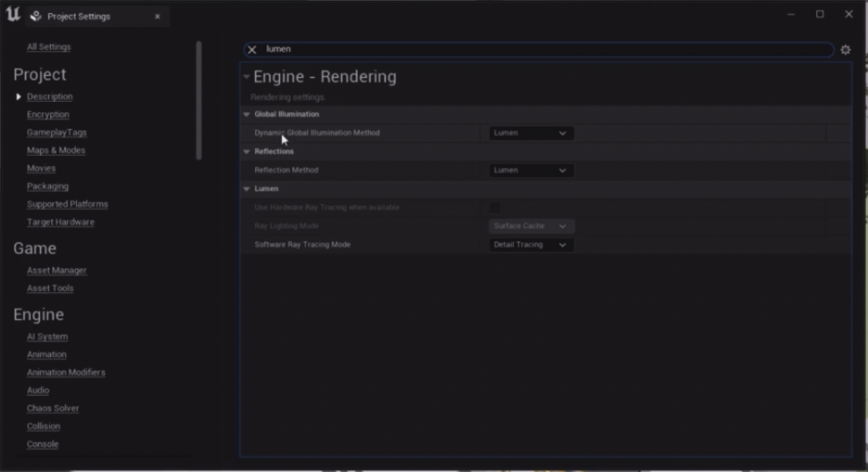
Task: Open AI System settings
Action: coord(47,337)
